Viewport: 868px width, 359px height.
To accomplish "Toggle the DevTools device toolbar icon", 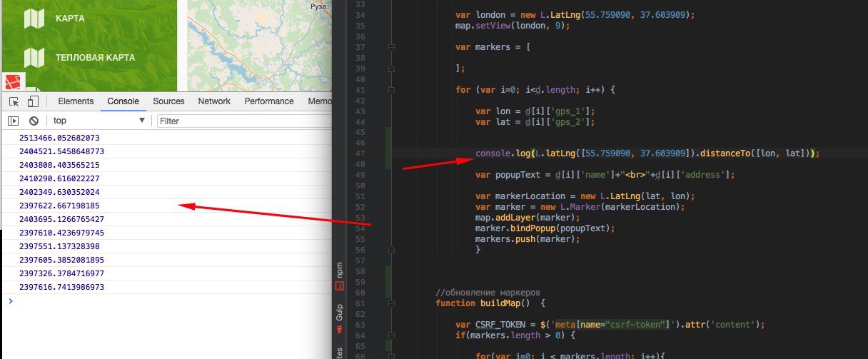I will point(34,101).
